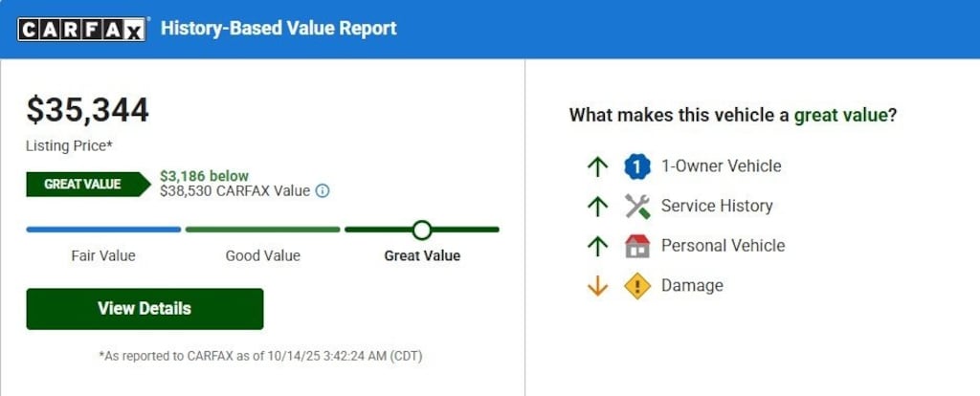This screenshot has width=980, height=396.
Task: Click the 1-Owner Vehicle label
Action: pos(721,166)
